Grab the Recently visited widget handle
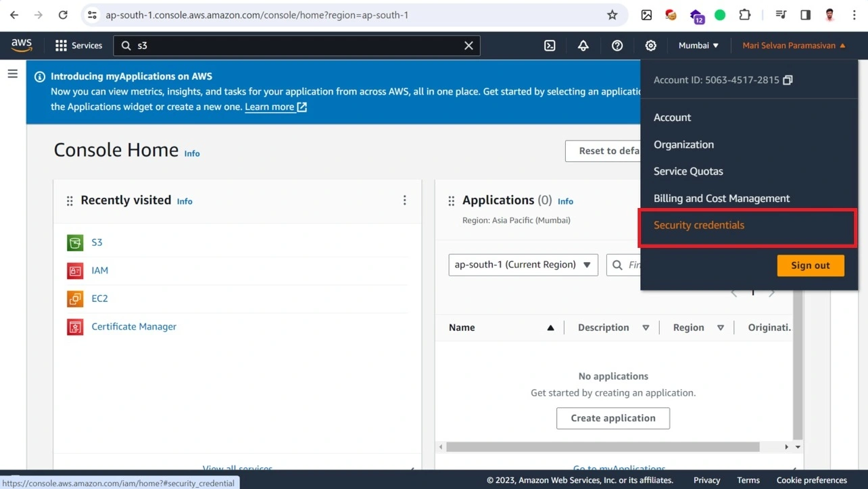Image resolution: width=868 pixels, height=489 pixels. [x=70, y=201]
